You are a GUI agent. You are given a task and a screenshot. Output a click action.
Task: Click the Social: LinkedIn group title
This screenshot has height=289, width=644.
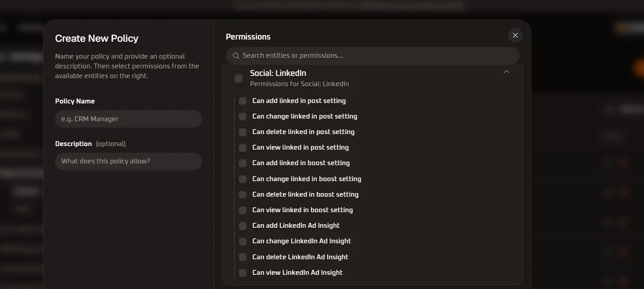(x=278, y=73)
